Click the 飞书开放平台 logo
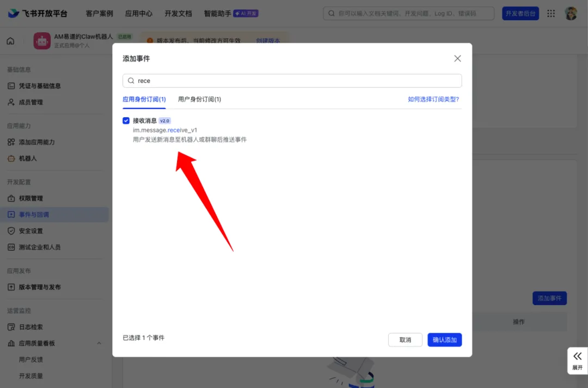This screenshot has height=388, width=588. coord(38,14)
